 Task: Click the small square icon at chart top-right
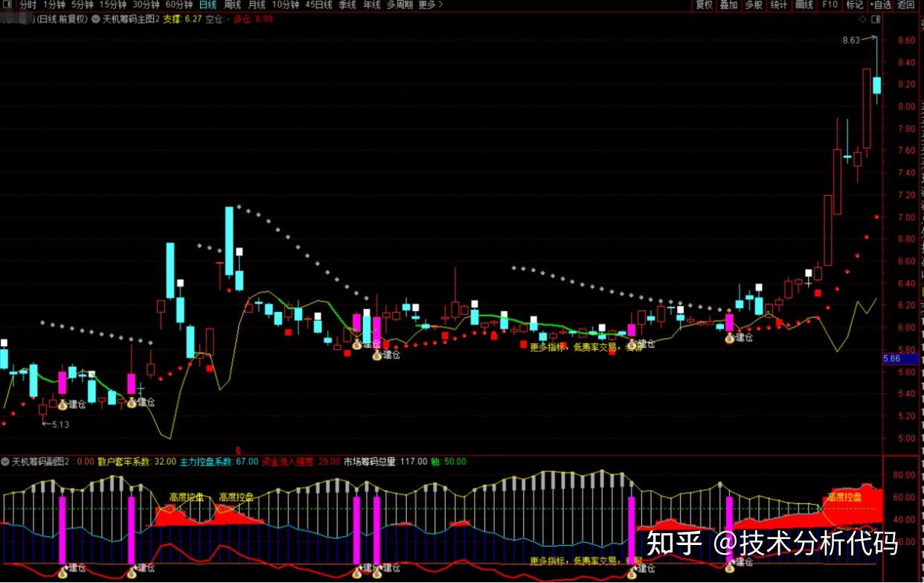coord(875,19)
